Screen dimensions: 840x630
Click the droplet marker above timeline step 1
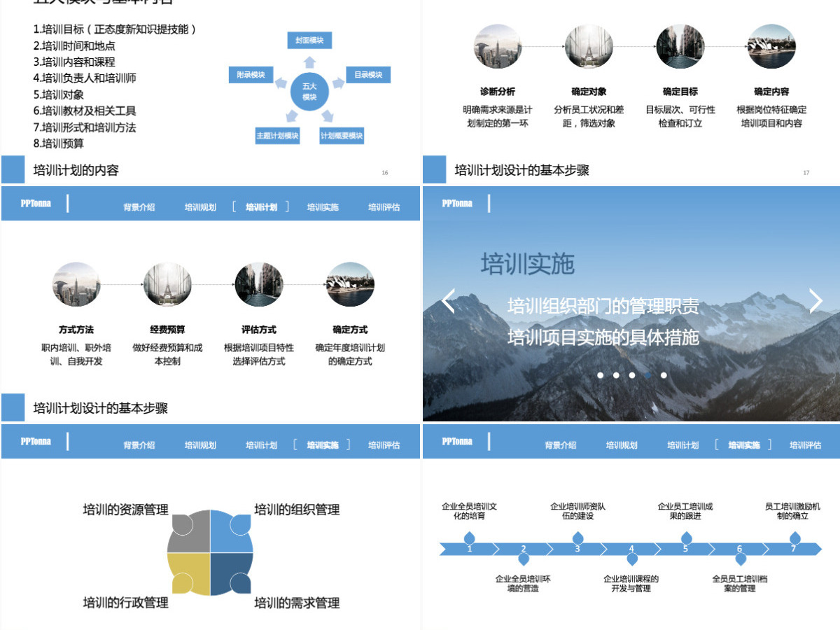click(x=470, y=538)
